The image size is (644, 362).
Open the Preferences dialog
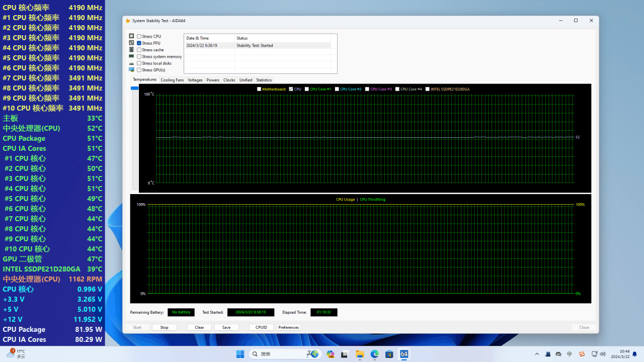tap(289, 327)
